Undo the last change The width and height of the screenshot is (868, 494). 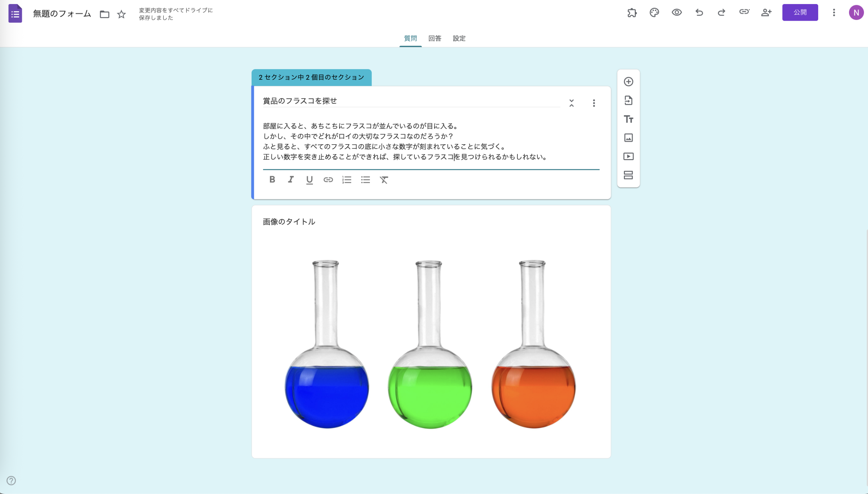(x=699, y=12)
